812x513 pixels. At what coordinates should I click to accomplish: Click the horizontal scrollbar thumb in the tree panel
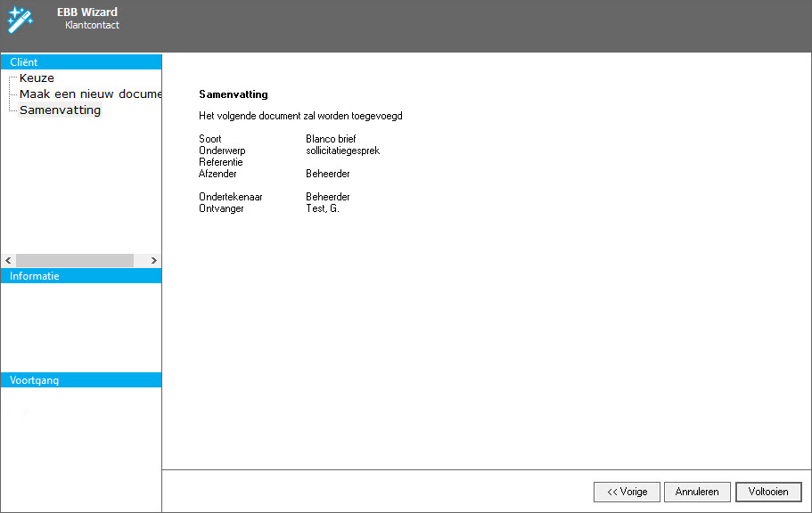(x=74, y=260)
